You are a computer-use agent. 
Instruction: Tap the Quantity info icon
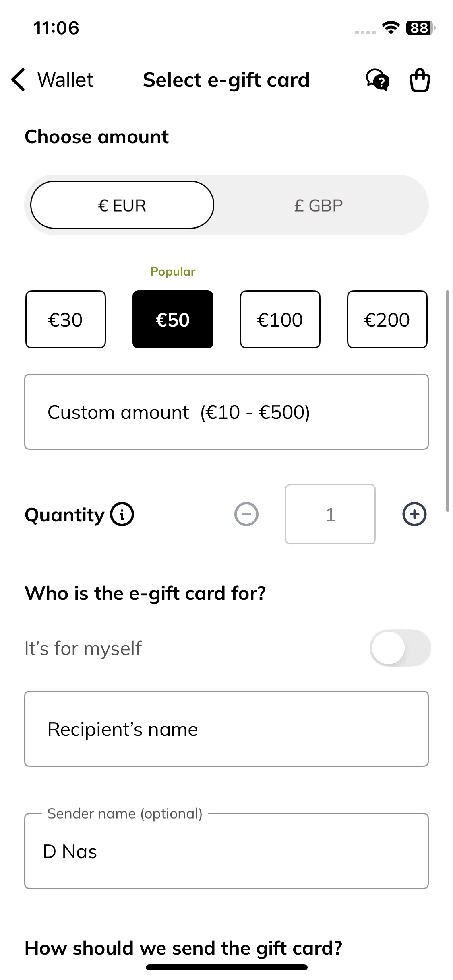coord(122,514)
